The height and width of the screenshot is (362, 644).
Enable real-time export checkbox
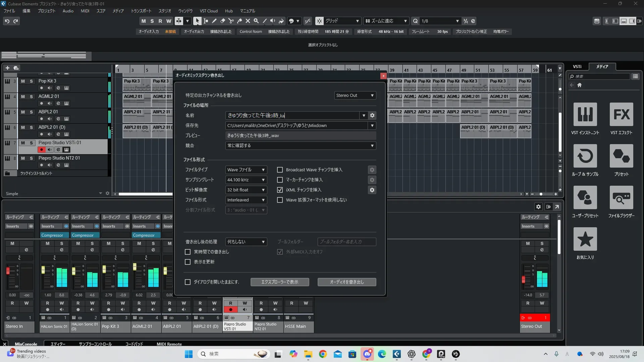coord(188,252)
